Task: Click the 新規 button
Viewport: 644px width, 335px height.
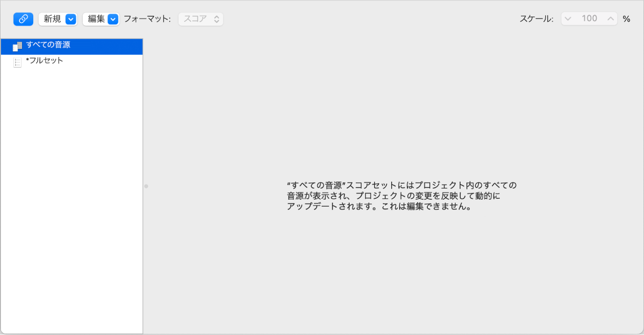Action: coord(51,19)
